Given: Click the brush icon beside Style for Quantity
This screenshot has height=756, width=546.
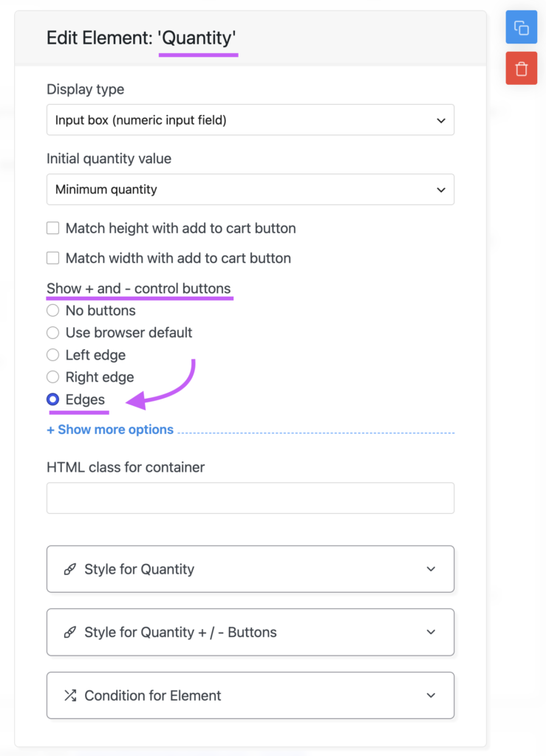Looking at the screenshot, I should point(70,569).
